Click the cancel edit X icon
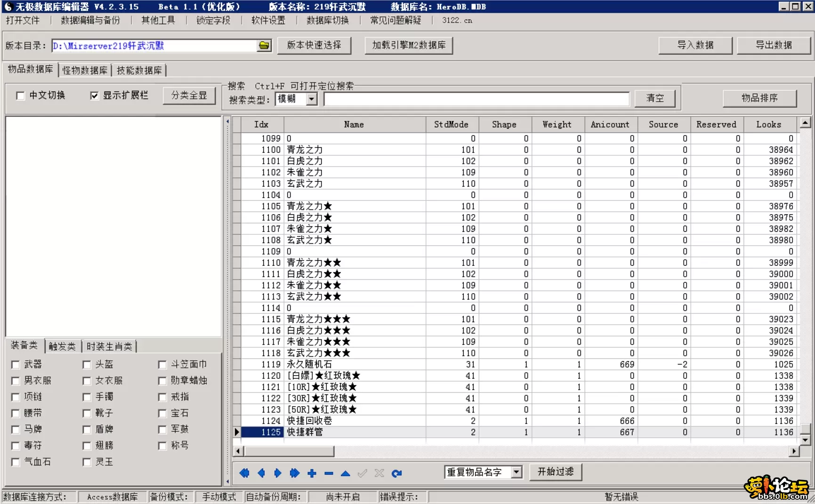Image resolution: width=815 pixels, height=504 pixels. click(x=379, y=473)
